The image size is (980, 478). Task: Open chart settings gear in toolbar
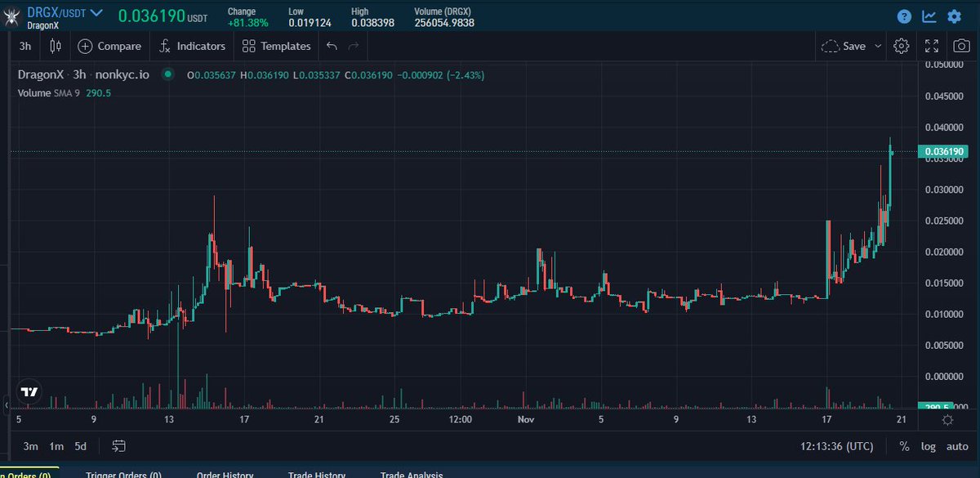coord(902,46)
